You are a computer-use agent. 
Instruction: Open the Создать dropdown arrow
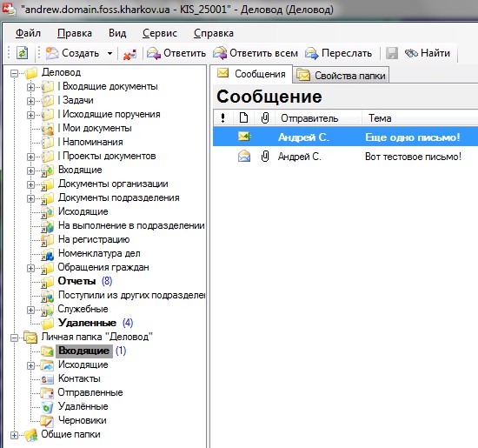click(110, 53)
